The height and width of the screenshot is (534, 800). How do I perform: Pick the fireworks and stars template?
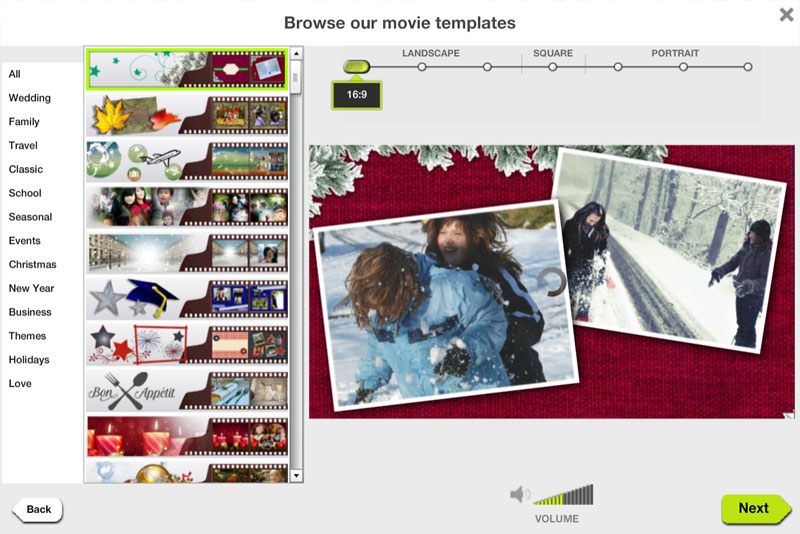point(187,345)
